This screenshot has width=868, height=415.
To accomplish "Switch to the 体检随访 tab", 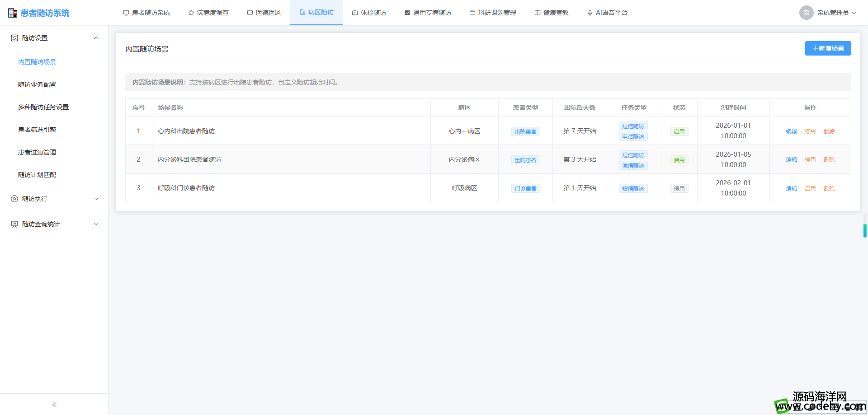I will tap(369, 13).
